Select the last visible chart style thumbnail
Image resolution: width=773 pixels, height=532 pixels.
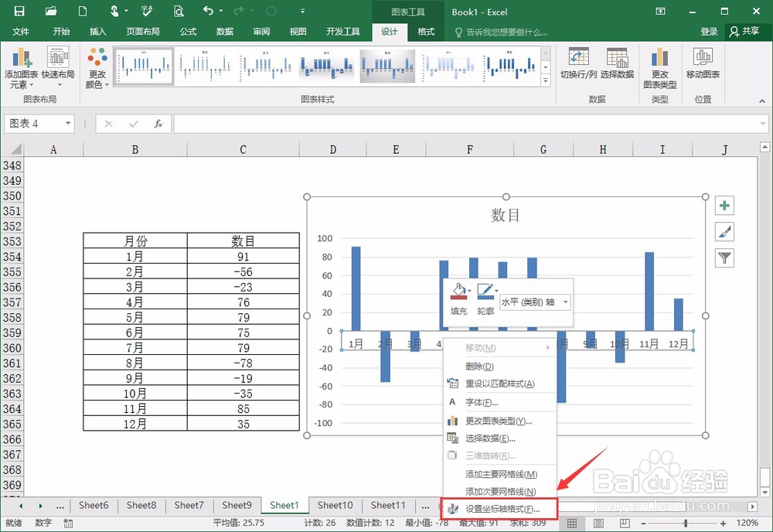(509, 66)
